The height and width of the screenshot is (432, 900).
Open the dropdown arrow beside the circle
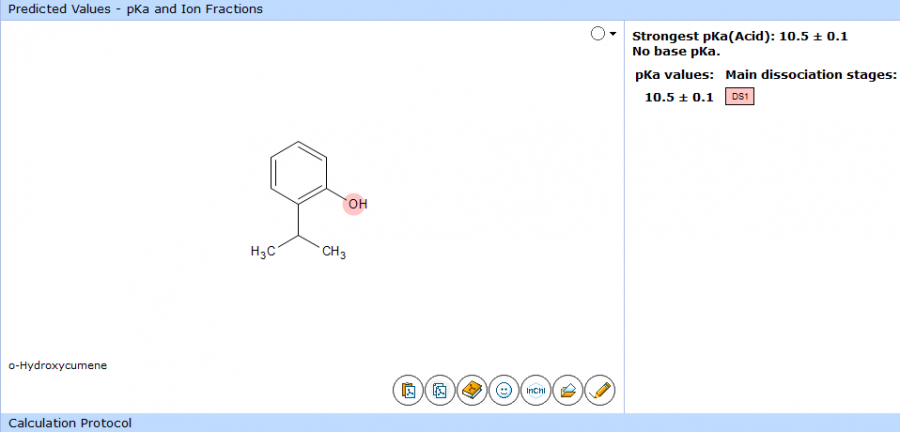tap(612, 34)
